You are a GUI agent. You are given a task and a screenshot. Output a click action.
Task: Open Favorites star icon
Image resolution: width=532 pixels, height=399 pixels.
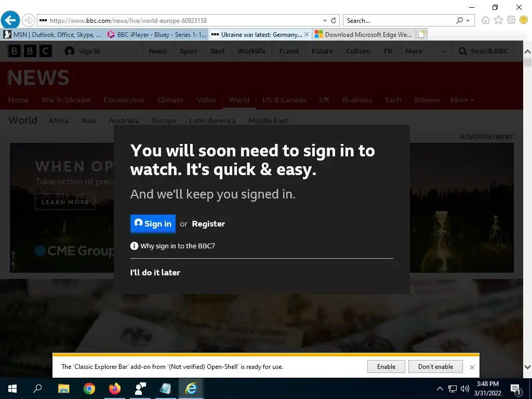(498, 20)
